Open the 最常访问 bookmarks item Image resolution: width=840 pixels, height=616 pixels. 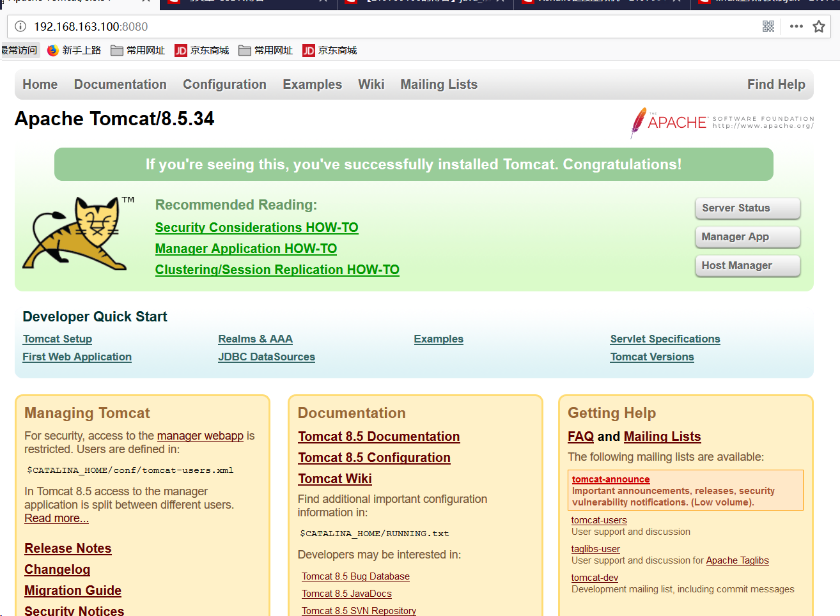pyautogui.click(x=19, y=50)
